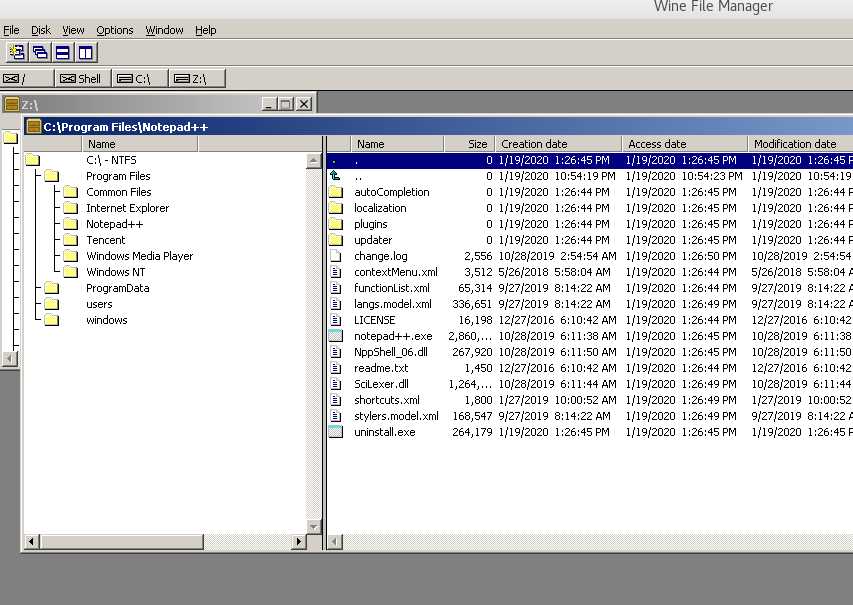This screenshot has width=853, height=605.
Task: Click the ProgramData folder icon
Action: click(52, 288)
